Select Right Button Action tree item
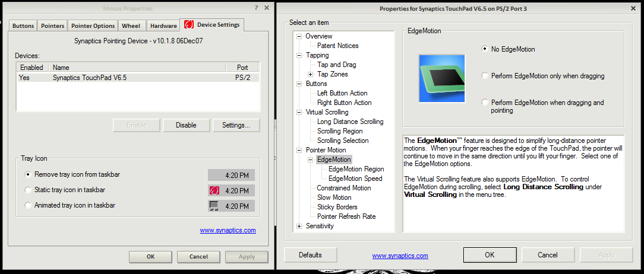 (344, 103)
